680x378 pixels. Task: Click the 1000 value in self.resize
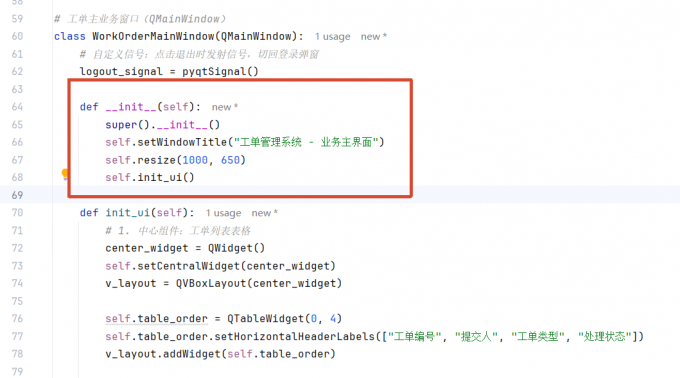(195, 160)
